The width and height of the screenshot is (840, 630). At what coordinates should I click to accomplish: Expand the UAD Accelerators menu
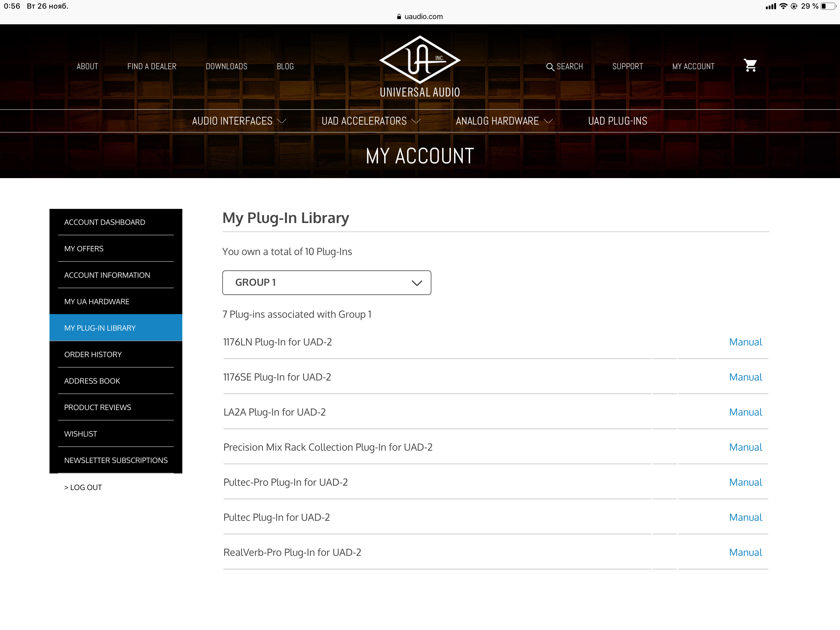pyautogui.click(x=370, y=121)
